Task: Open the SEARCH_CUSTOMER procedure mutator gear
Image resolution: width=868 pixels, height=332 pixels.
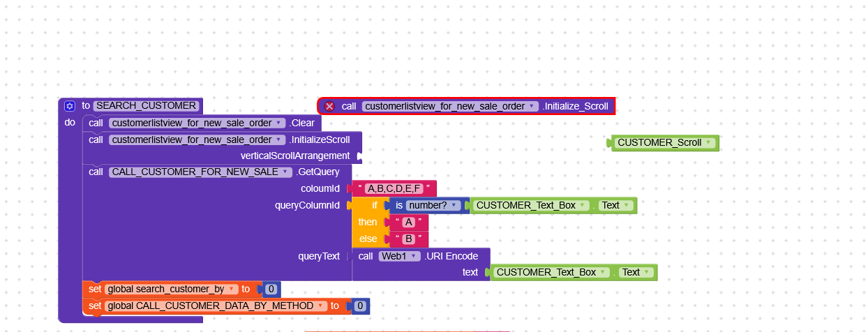Action: [69, 106]
